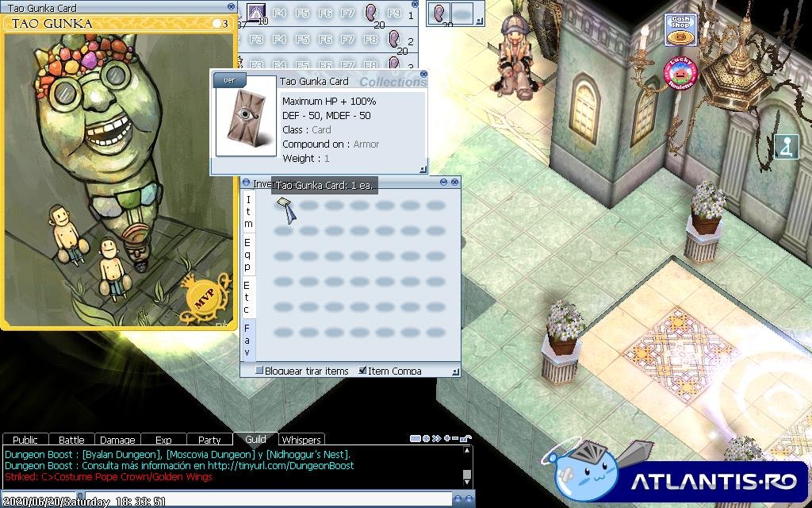Switch inventory to the Etc tab

pyautogui.click(x=248, y=297)
